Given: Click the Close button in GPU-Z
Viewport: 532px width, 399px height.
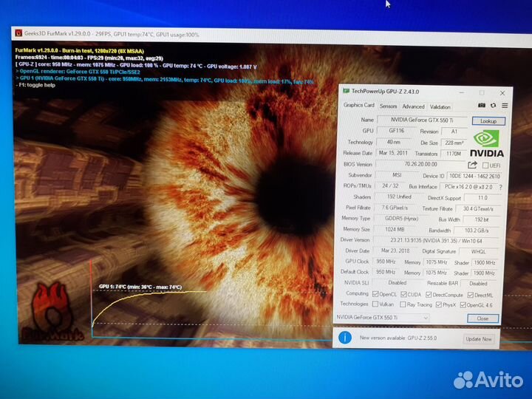Looking at the screenshot, I should click(482, 318).
